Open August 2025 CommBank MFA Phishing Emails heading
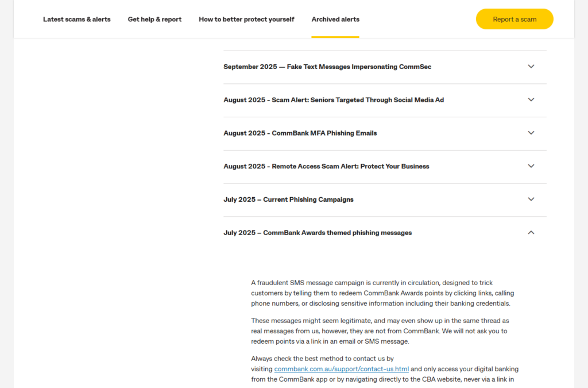The width and height of the screenshot is (588, 388). 300,133
